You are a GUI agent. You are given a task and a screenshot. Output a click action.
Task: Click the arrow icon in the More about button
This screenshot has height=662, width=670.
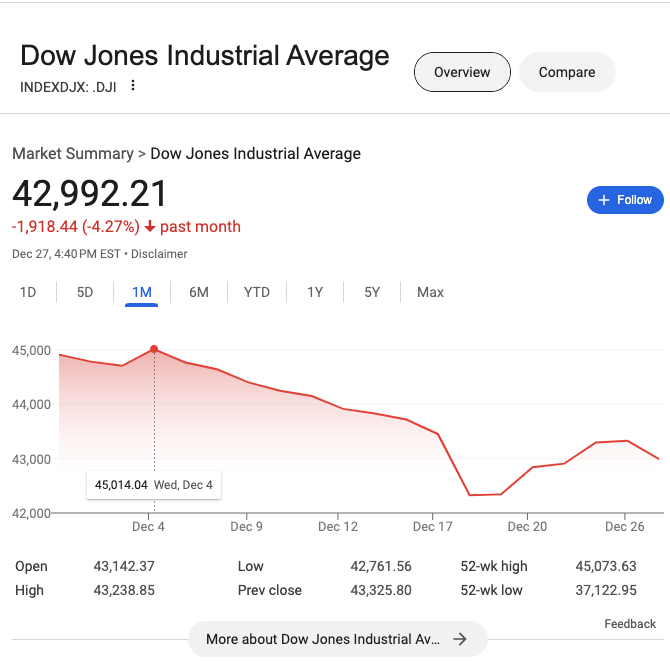pos(460,639)
